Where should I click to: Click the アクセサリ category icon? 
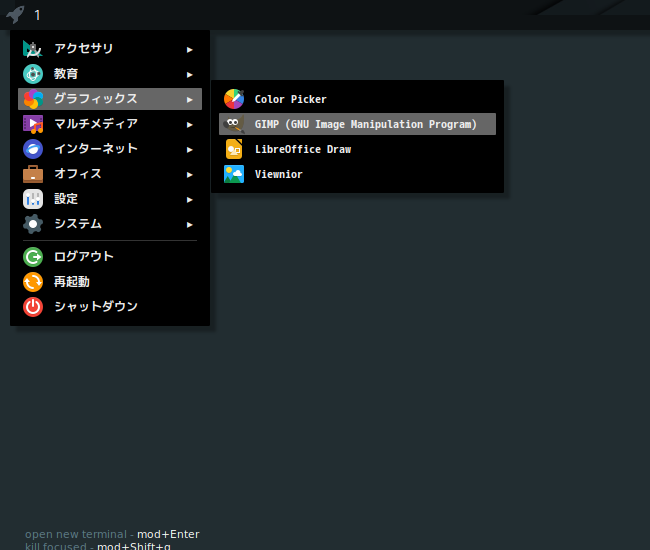click(33, 49)
